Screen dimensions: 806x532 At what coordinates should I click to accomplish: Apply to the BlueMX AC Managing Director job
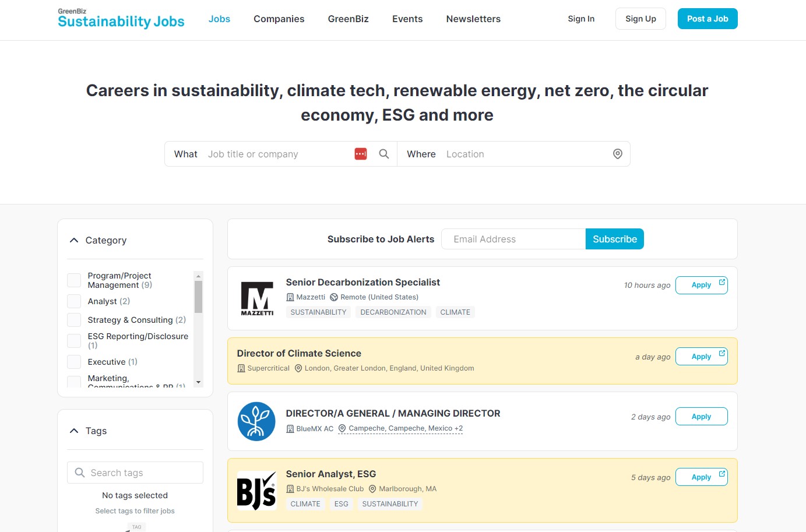point(702,417)
